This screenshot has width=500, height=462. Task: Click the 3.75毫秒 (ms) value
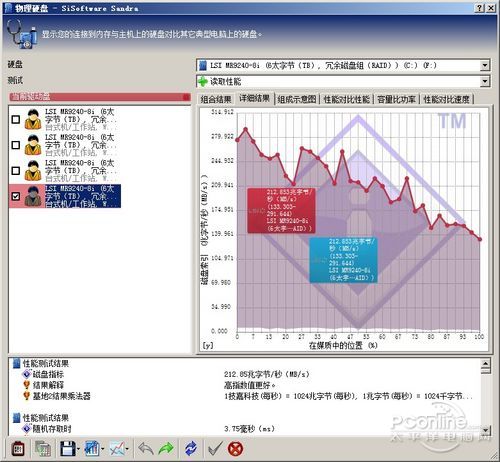[x=249, y=429]
